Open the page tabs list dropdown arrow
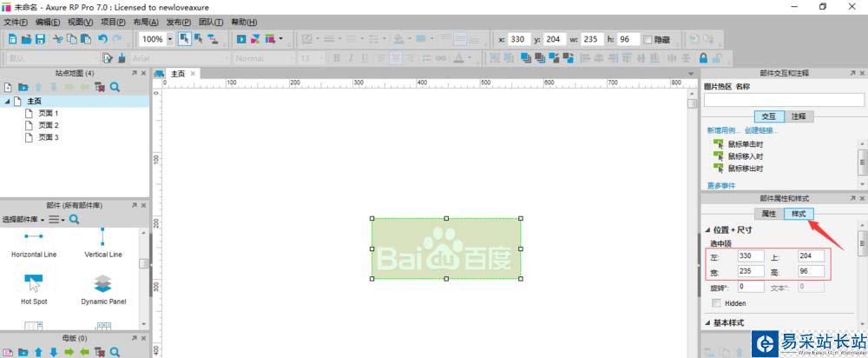This screenshot has width=868, height=358. (x=690, y=74)
